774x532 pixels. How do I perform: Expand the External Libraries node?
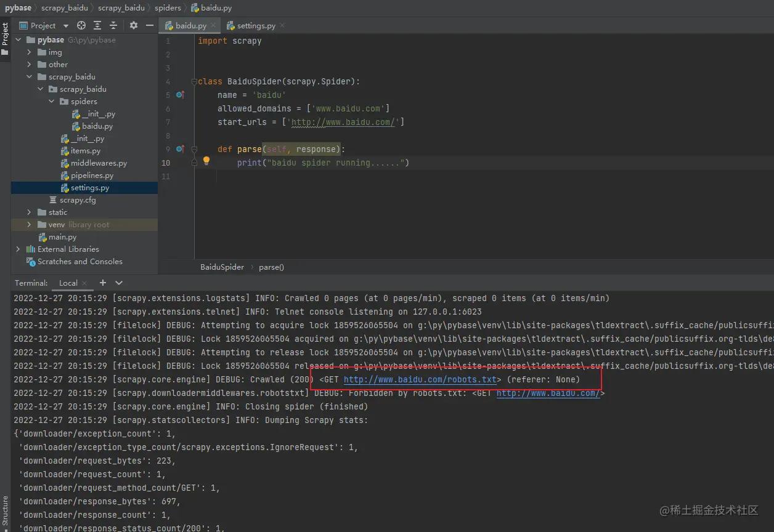point(18,249)
